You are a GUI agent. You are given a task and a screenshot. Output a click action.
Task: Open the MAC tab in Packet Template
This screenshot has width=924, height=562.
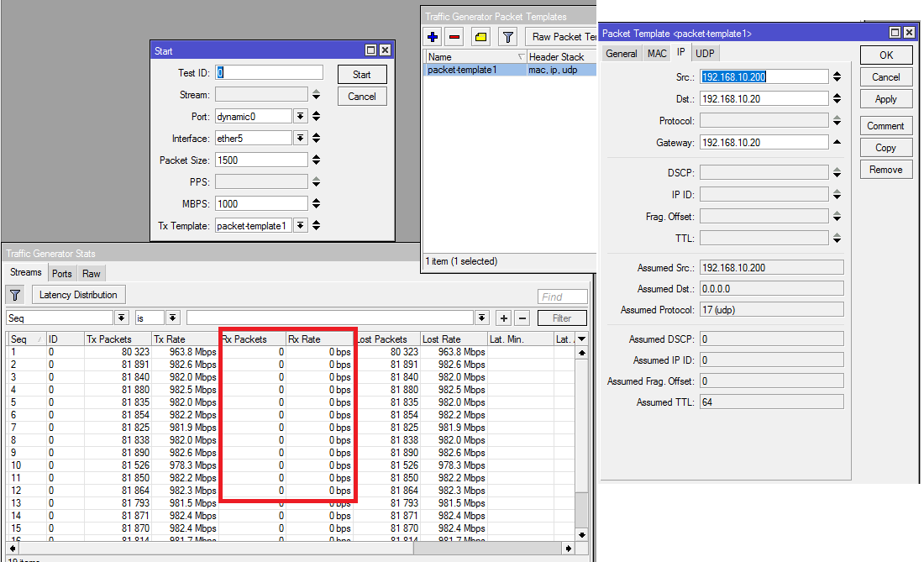click(x=656, y=54)
